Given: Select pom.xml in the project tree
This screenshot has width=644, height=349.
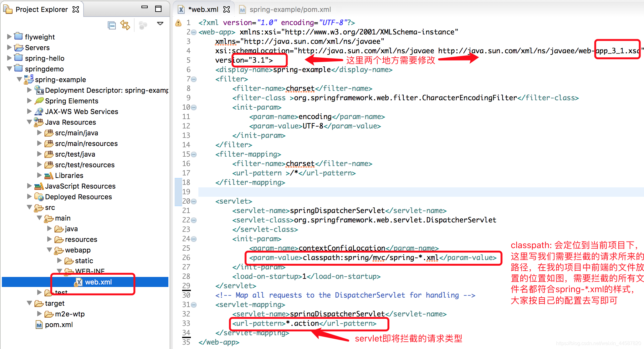Looking at the screenshot, I should pos(59,325).
